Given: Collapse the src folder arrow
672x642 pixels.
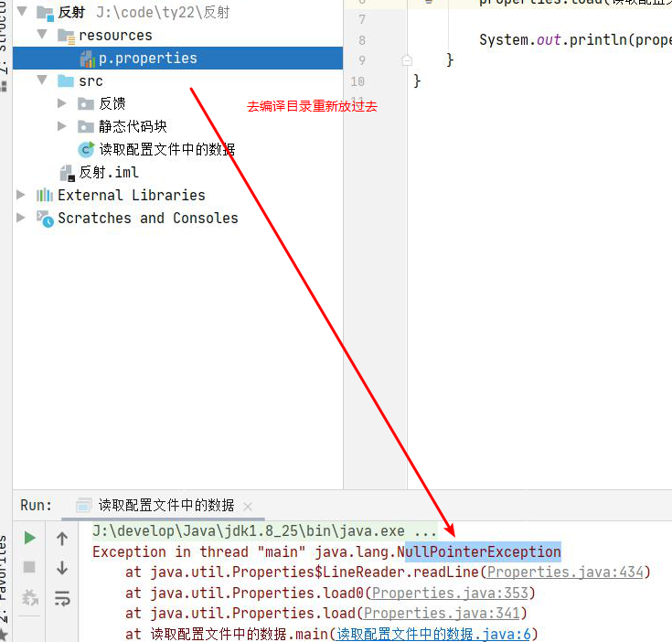Looking at the screenshot, I should (42, 80).
